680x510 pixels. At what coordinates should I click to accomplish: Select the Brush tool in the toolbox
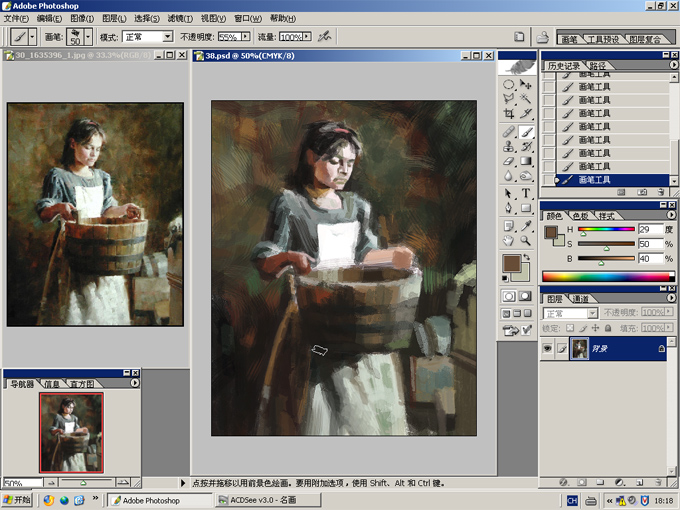pyautogui.click(x=526, y=132)
